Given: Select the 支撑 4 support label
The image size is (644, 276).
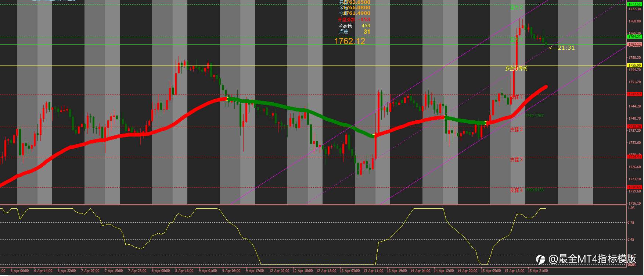Looking at the screenshot, I should coord(516,190).
